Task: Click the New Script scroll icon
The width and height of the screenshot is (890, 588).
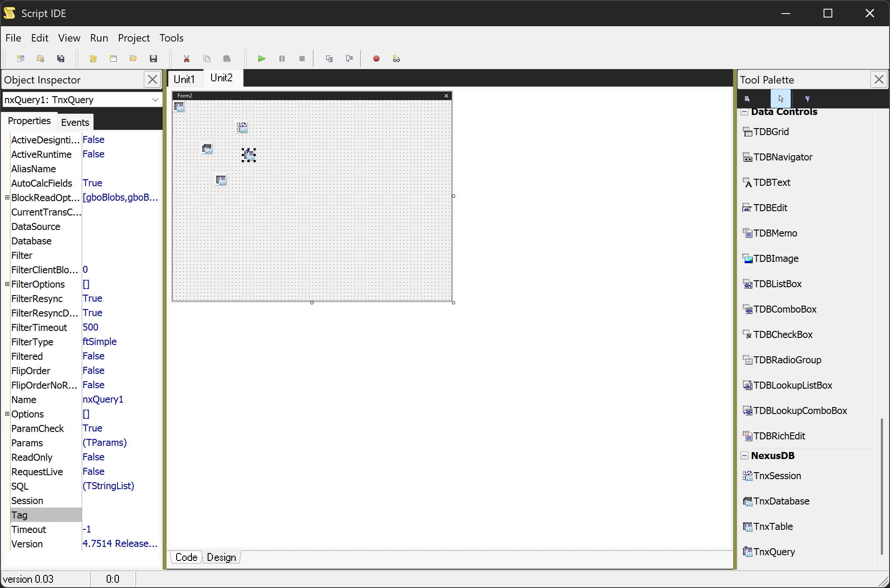Action: 93,59
